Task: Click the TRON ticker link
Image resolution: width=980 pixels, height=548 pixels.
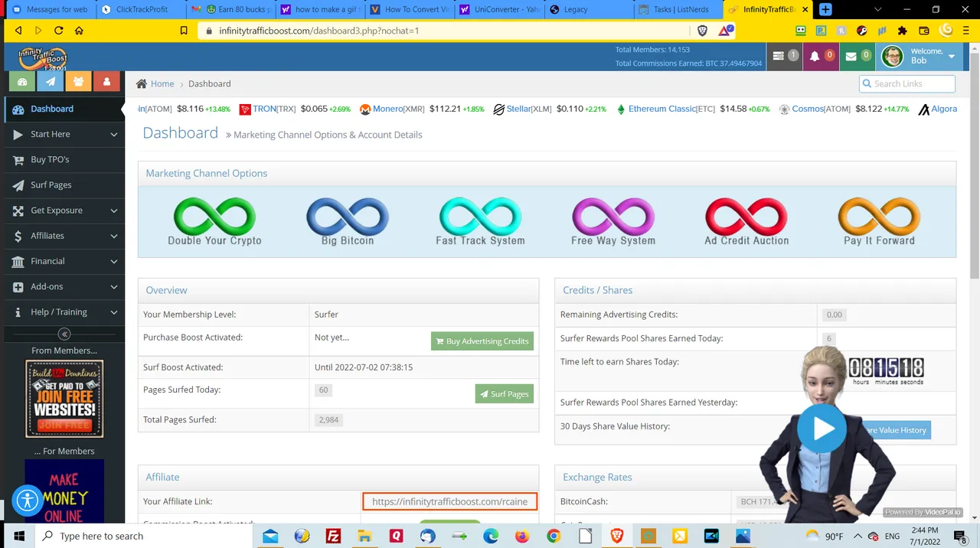Action: point(264,109)
